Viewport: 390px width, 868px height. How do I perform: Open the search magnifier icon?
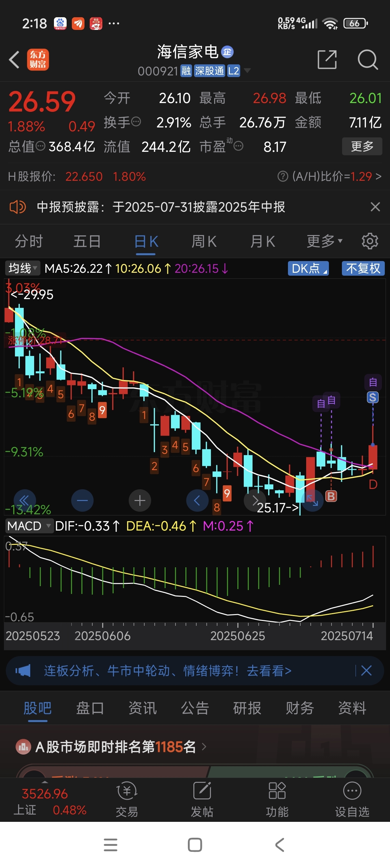[x=368, y=59]
